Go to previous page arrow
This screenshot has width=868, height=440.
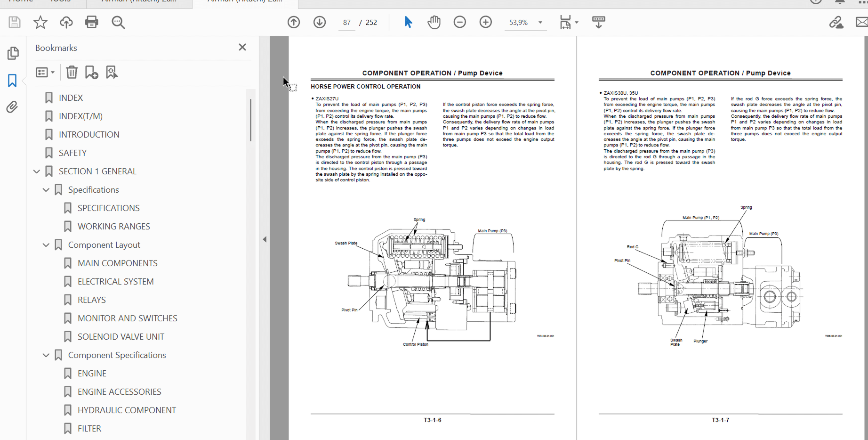(294, 22)
